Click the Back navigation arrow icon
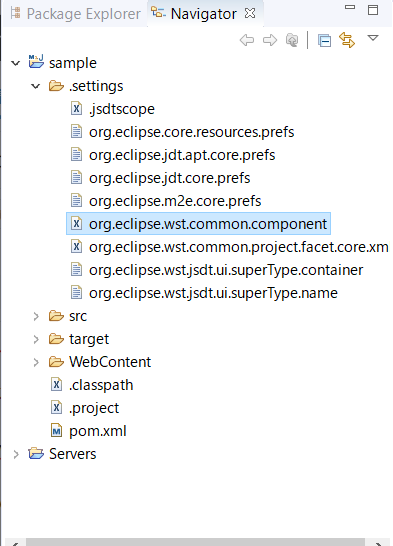Screen dimensions: 393x546 coord(247,40)
